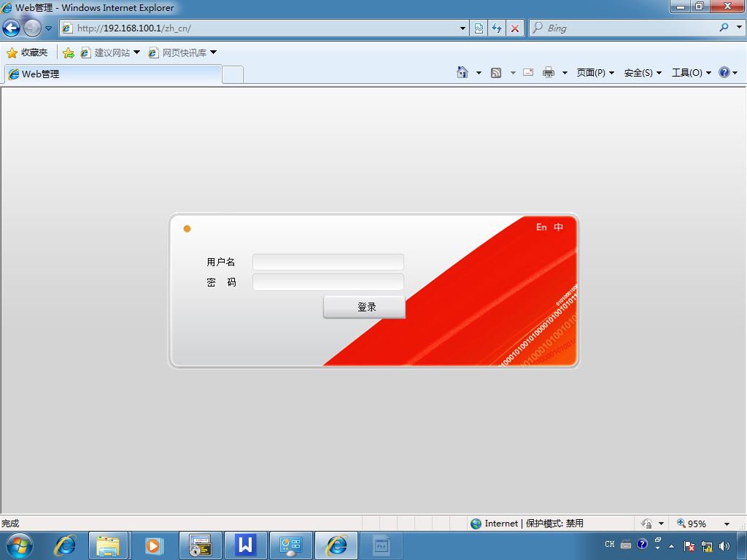Open the search provider dropdown arrow
747x560 pixels.
point(740,28)
